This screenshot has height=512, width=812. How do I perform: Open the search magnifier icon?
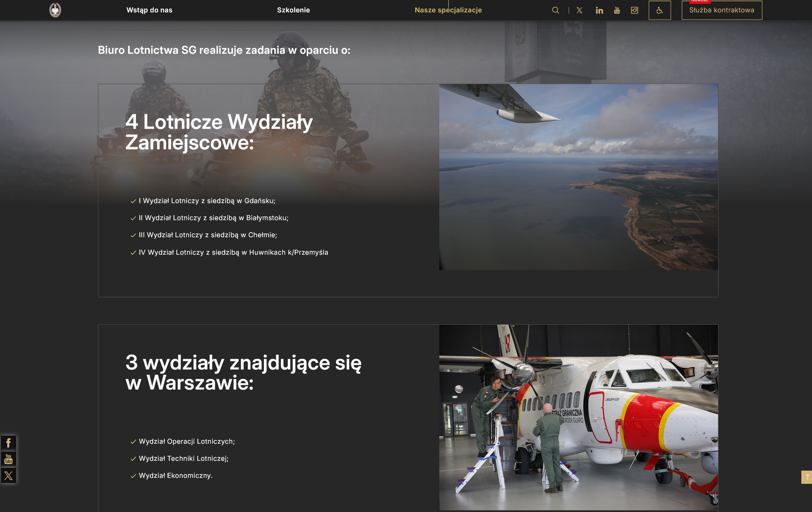(555, 10)
